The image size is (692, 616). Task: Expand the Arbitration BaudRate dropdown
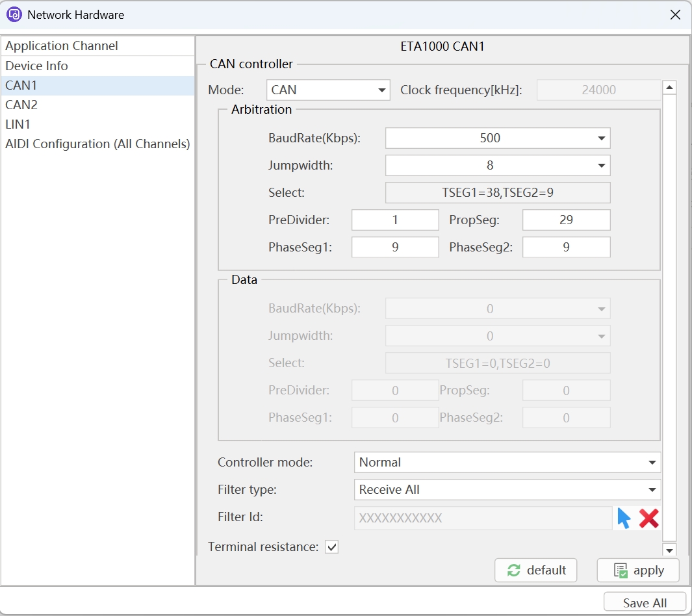498,138
